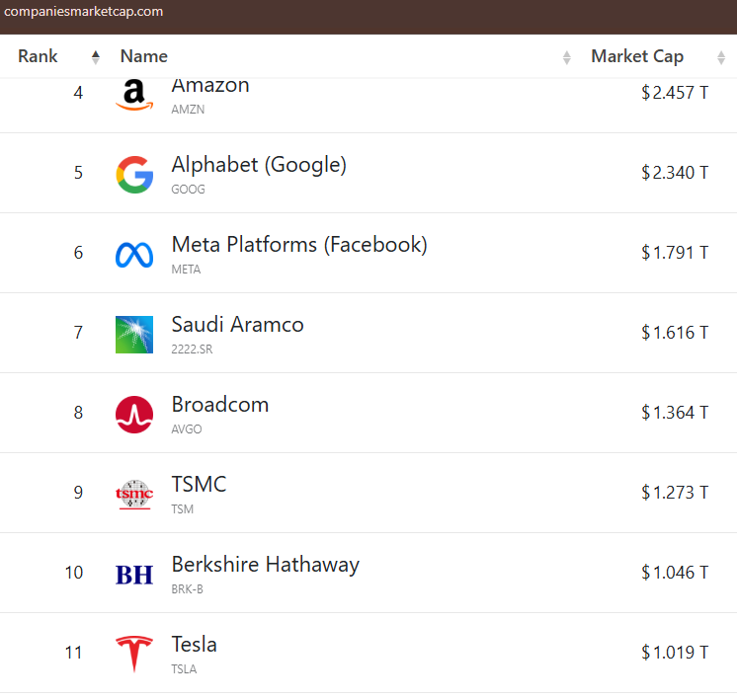Select the $1.364 T market cap value

click(x=675, y=412)
